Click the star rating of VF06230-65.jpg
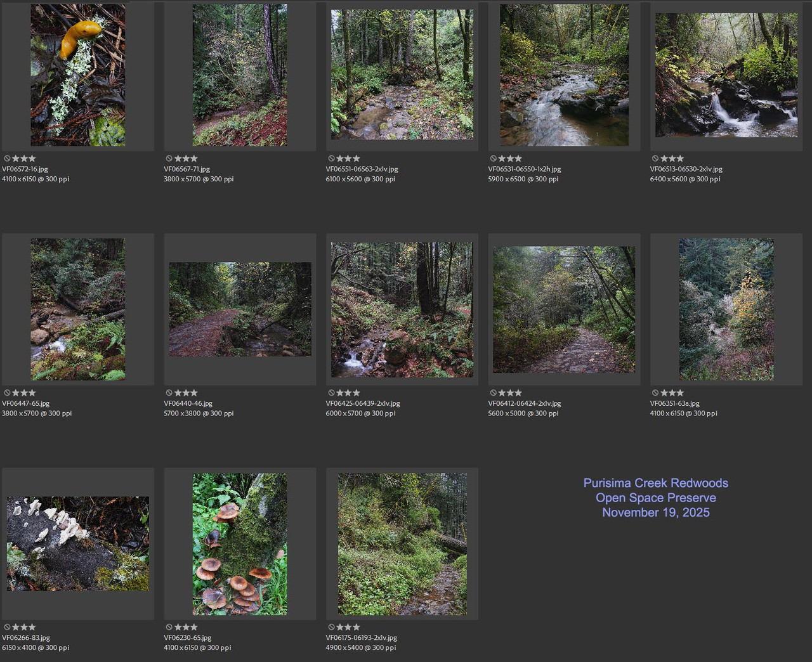Screen dimensions: 812x662 click(x=186, y=627)
